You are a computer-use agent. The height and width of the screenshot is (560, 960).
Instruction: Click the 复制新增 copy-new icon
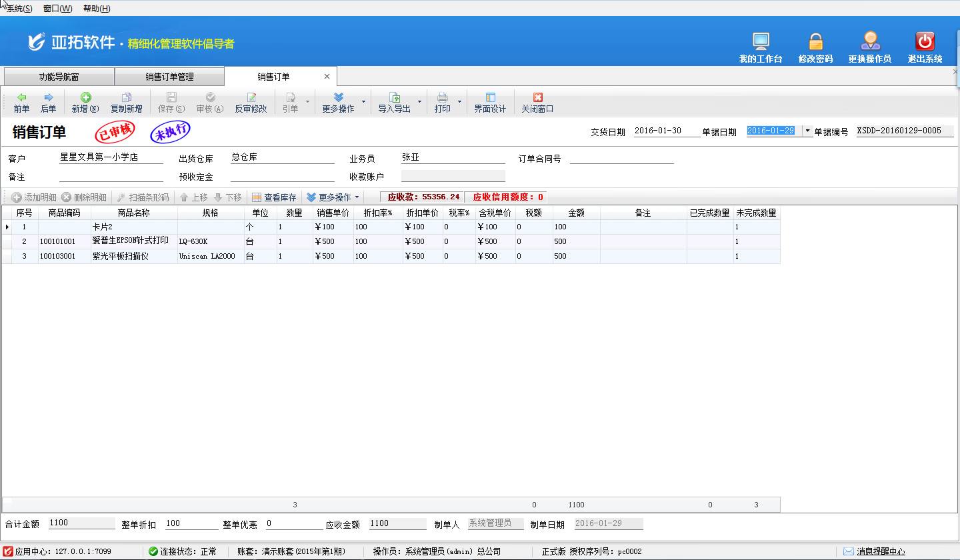coord(126,98)
